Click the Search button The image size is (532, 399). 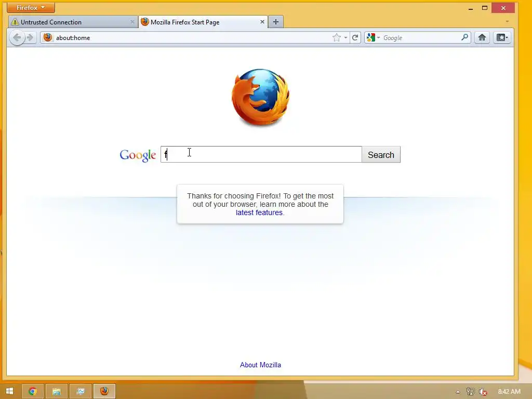381,155
